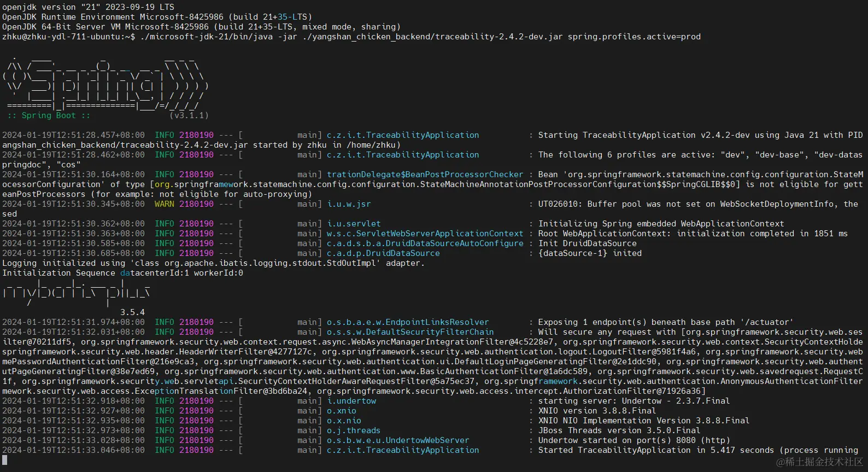Click timestamp '2024-01-19T12:51:30.345+08:00' on WARN row
The width and height of the screenshot is (868, 472).
(x=74, y=204)
